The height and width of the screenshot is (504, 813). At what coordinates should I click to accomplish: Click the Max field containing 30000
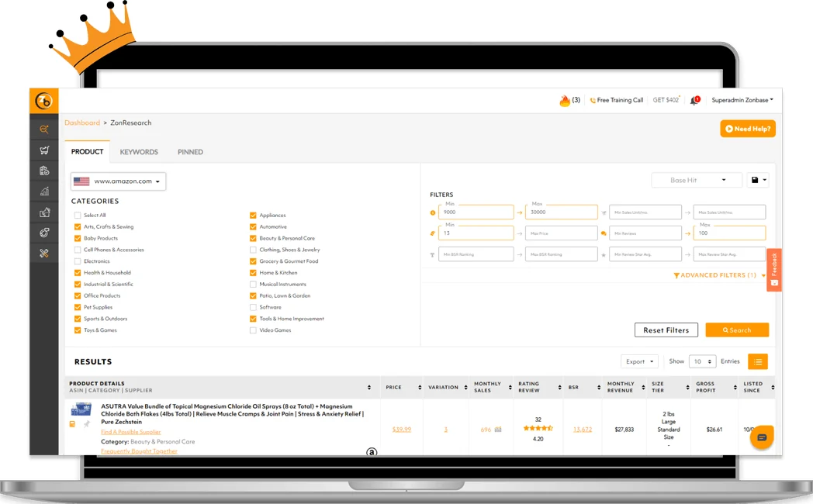(562, 212)
